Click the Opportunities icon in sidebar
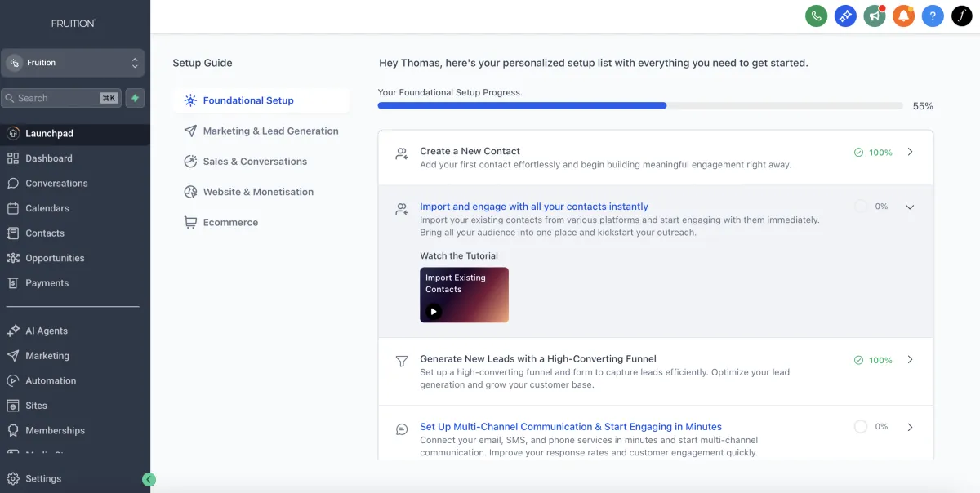Image resolution: width=980 pixels, height=493 pixels. (x=13, y=258)
